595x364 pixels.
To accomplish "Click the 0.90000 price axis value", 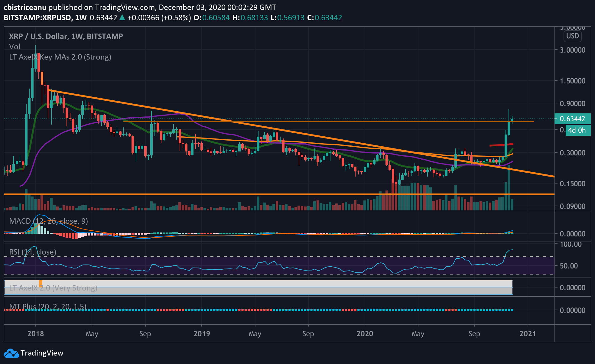I will pos(573,103).
